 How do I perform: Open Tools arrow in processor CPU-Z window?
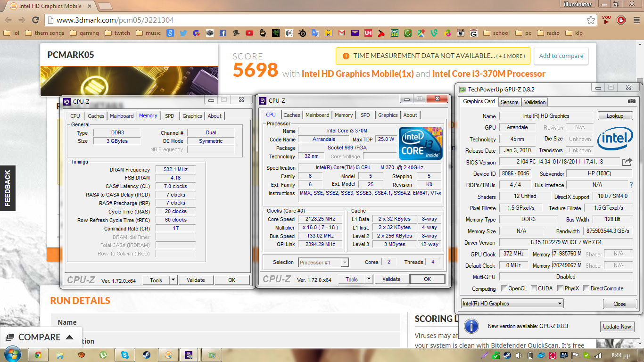369,279
